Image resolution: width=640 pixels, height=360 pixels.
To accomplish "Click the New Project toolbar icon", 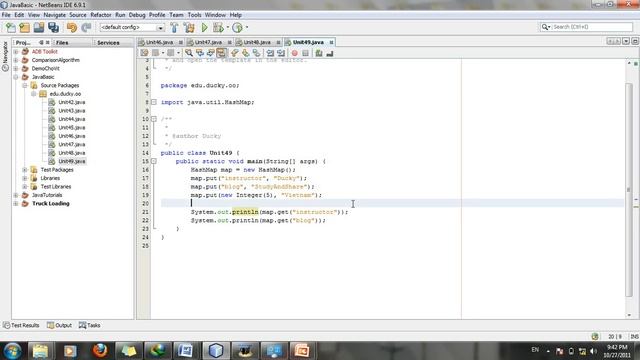I will [x=25, y=27].
